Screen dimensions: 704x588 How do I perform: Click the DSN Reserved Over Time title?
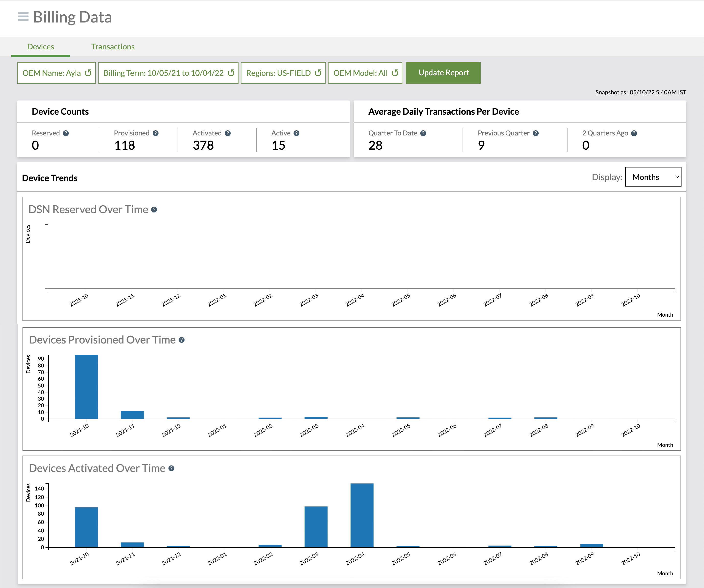88,209
